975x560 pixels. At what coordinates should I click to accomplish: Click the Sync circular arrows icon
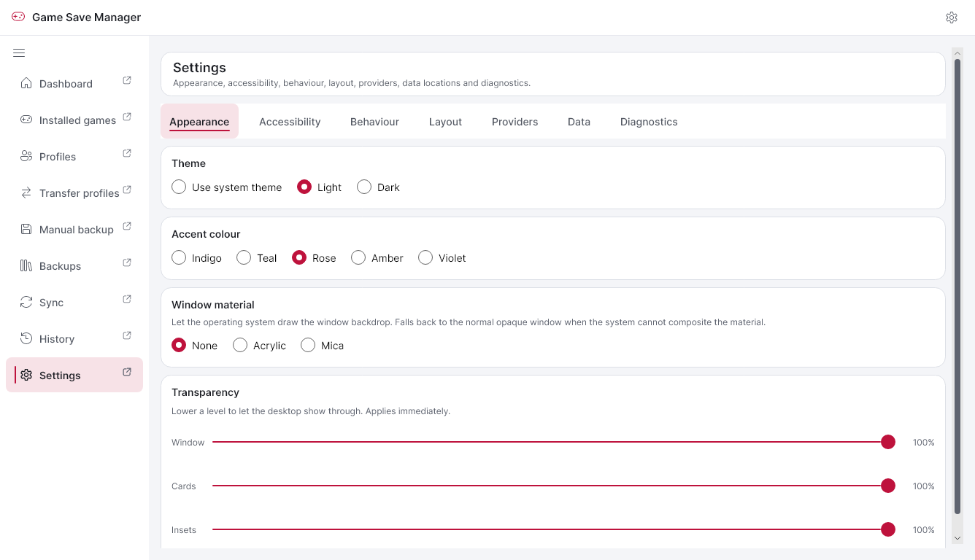click(26, 302)
